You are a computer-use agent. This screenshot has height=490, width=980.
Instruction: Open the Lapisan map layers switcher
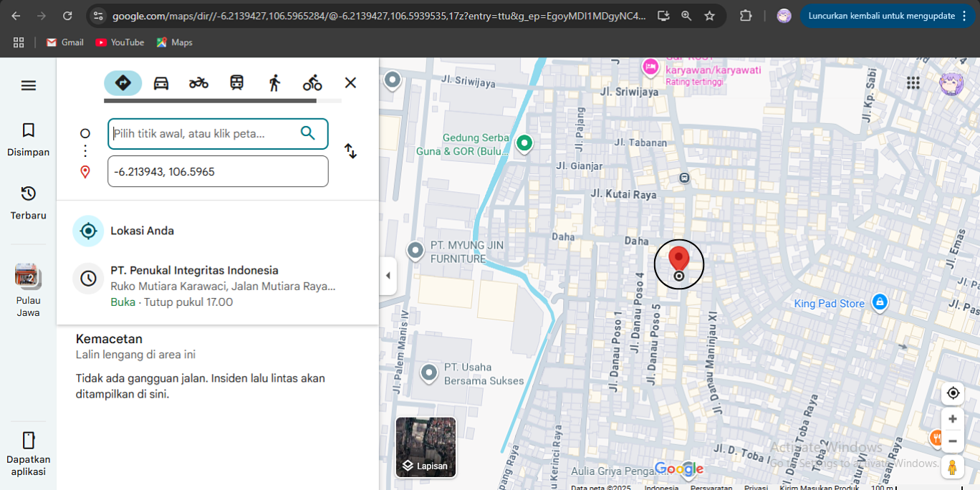(x=426, y=447)
